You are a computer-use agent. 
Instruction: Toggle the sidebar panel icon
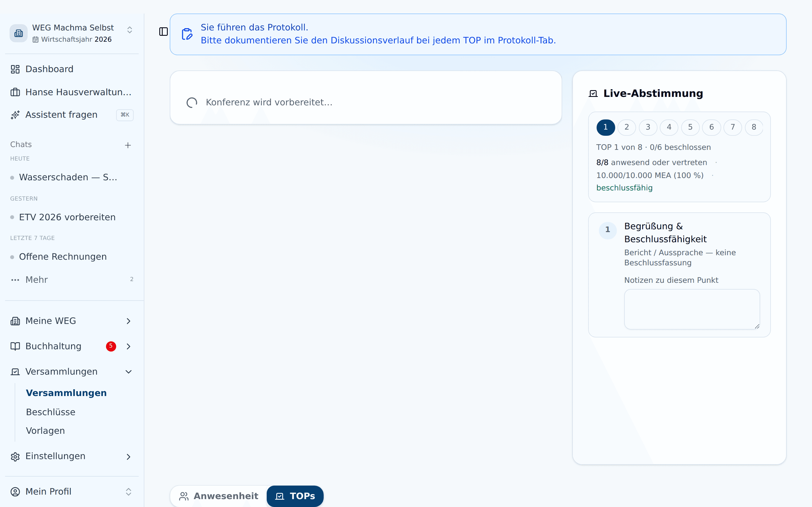click(164, 32)
